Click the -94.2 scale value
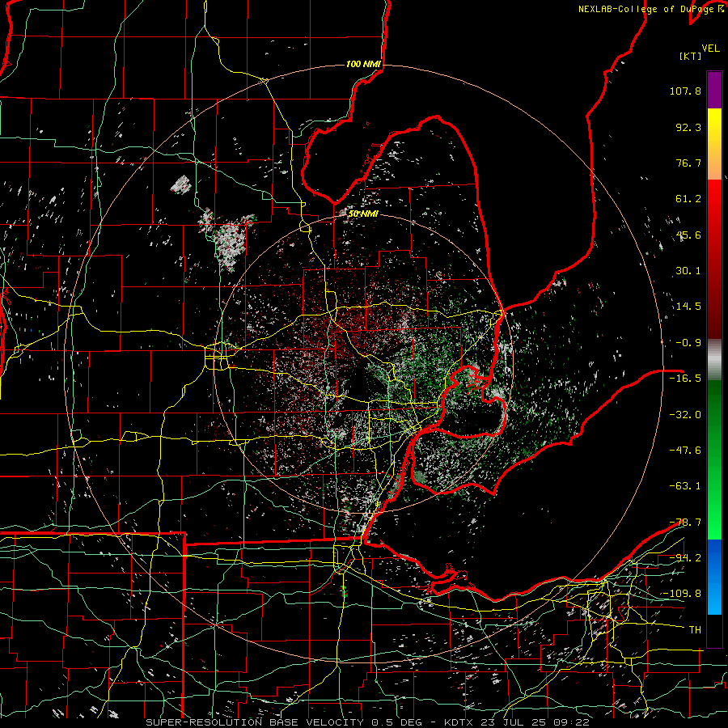The height and width of the screenshot is (728, 728). 685,557
